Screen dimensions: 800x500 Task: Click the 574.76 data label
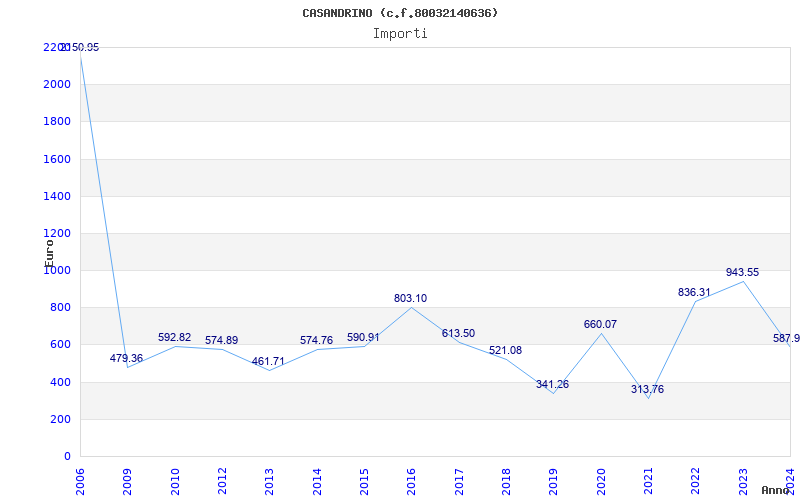[x=316, y=340]
